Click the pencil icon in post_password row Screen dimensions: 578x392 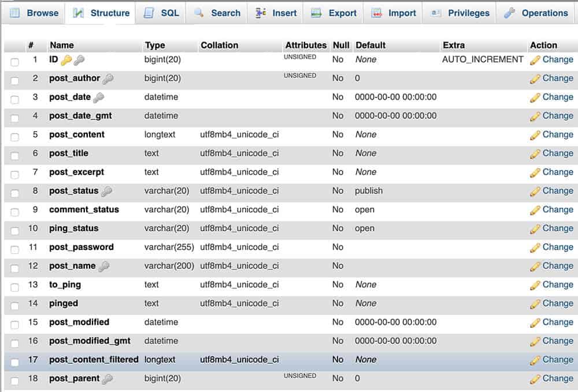coord(535,248)
